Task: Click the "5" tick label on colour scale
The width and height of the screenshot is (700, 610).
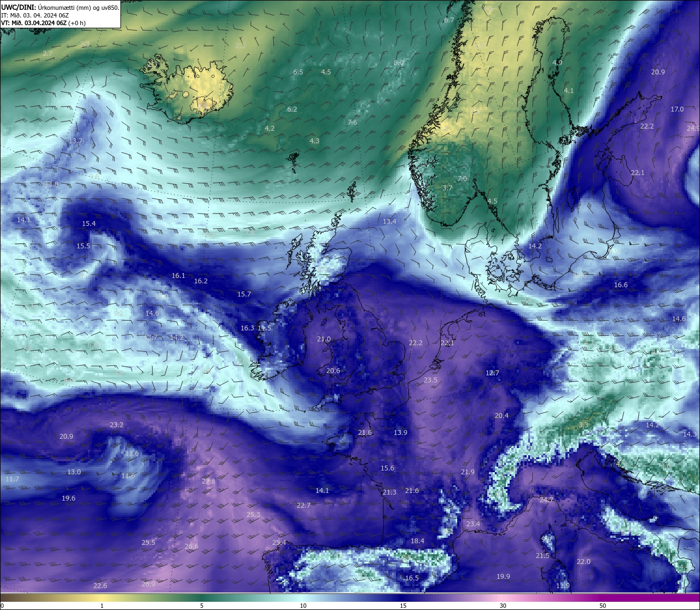Action: tap(202, 606)
